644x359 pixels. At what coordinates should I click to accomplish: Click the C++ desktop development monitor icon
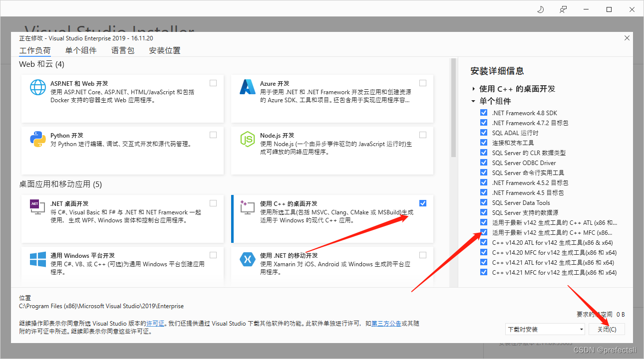coord(248,206)
